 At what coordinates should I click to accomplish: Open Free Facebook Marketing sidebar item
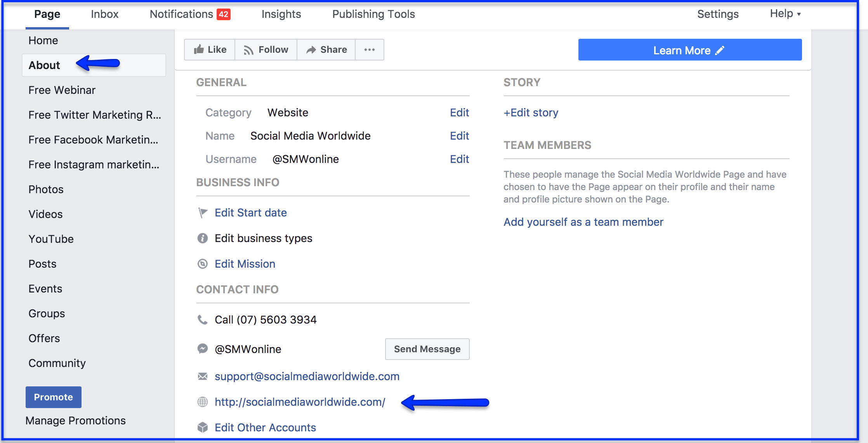pyautogui.click(x=94, y=140)
